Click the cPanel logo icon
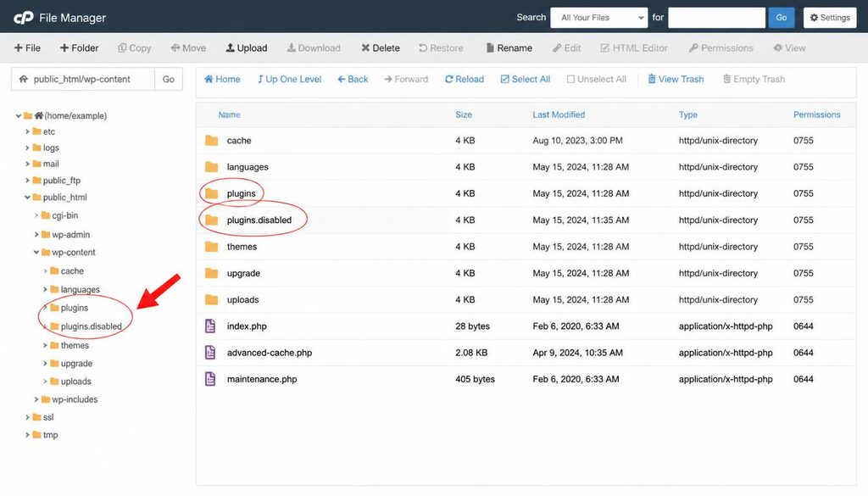This screenshot has height=496, width=868. tap(23, 18)
